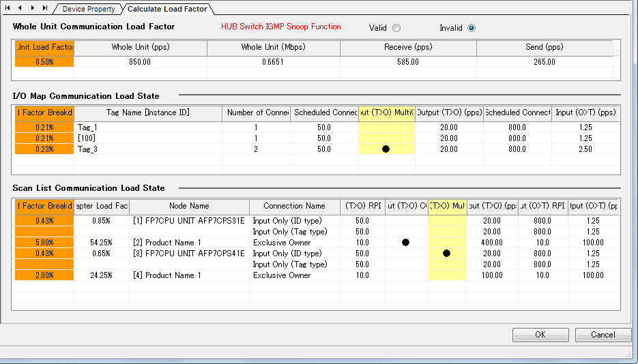Viewport: 638px width, 364px height.
Task: Click Connection Name column header
Action: click(294, 206)
